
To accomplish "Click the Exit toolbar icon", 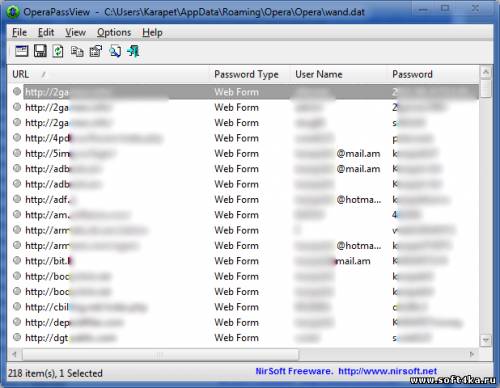I will click(133, 51).
